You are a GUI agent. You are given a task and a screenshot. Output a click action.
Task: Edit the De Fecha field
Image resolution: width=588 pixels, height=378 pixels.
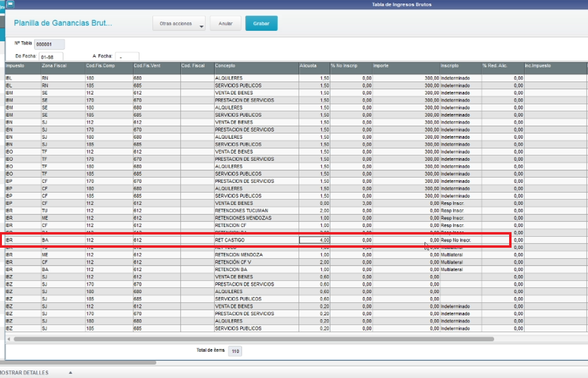(x=52, y=57)
